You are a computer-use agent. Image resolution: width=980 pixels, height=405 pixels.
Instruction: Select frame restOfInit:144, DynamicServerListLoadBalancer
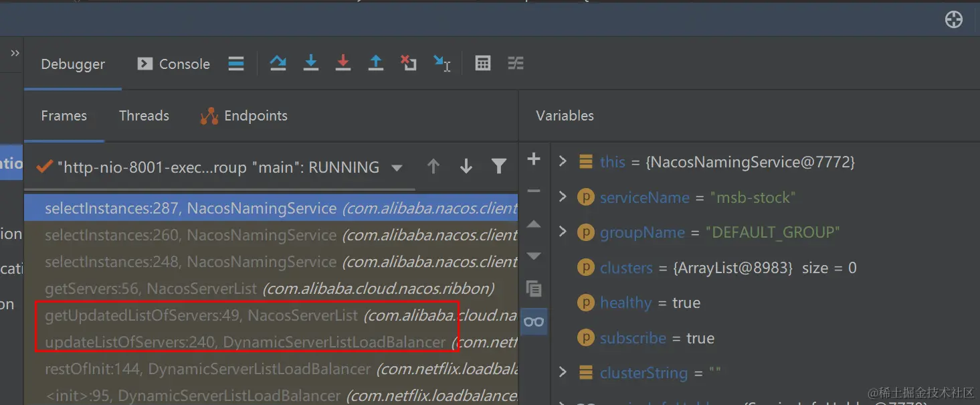click(x=271, y=369)
